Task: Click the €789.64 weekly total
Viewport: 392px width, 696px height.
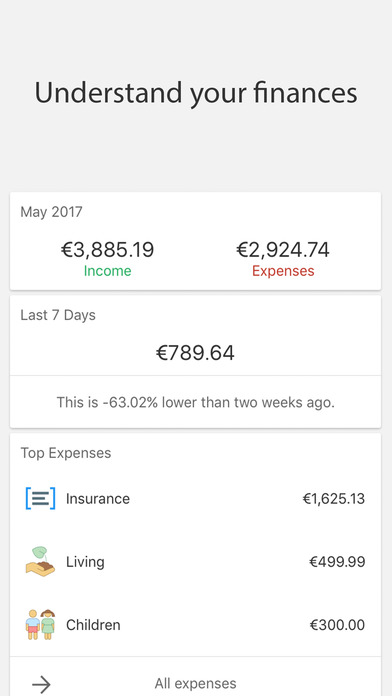Action: coord(195,353)
